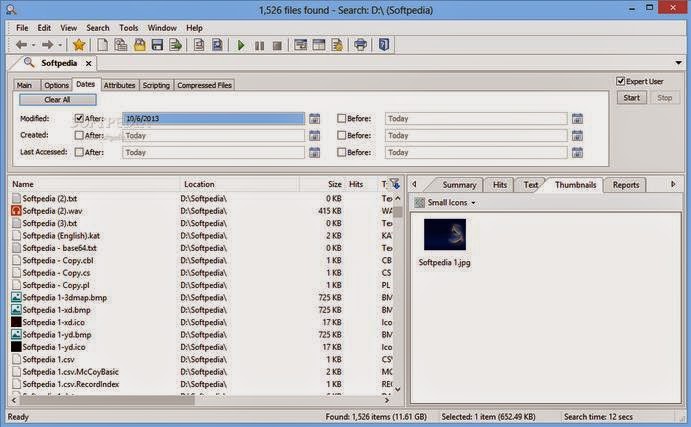This screenshot has width=691, height=427.
Task: Click the first window layout toolbar icon
Action: click(301, 45)
